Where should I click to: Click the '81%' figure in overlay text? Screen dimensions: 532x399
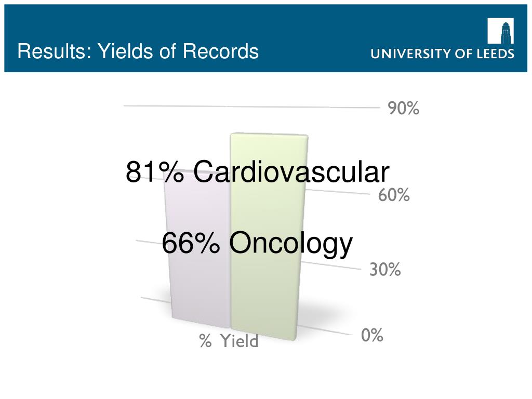(155, 171)
